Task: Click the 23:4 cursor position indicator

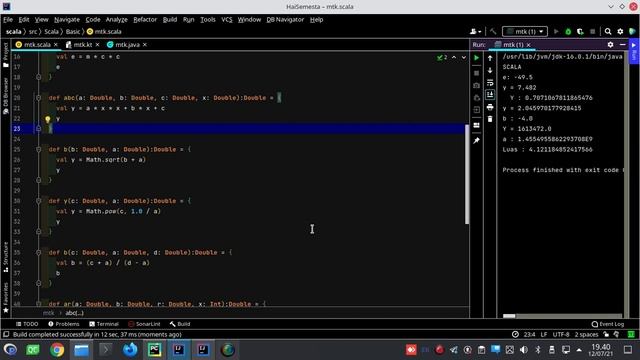Action: (x=529, y=334)
